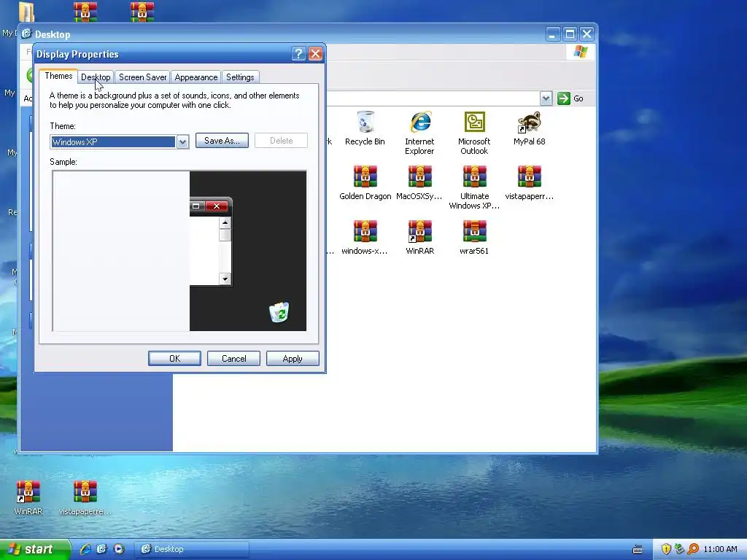
Task: Open the Start menu
Action: pos(34,549)
